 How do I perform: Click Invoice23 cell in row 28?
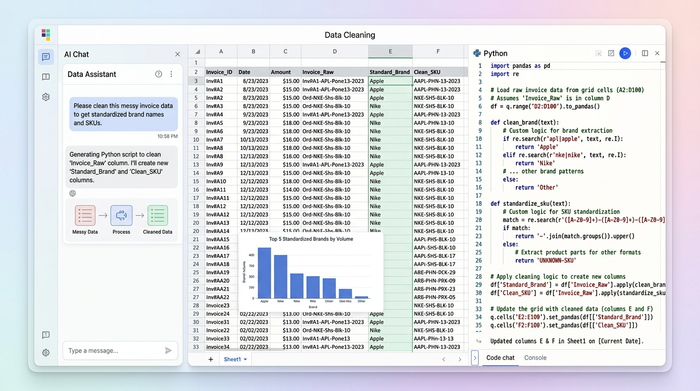[221, 305]
